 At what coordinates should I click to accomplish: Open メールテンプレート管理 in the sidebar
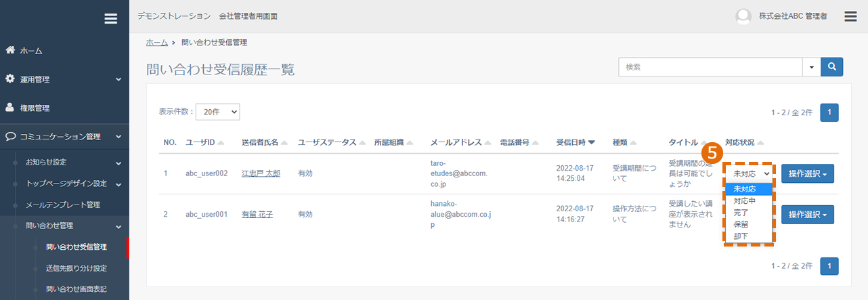(63, 204)
